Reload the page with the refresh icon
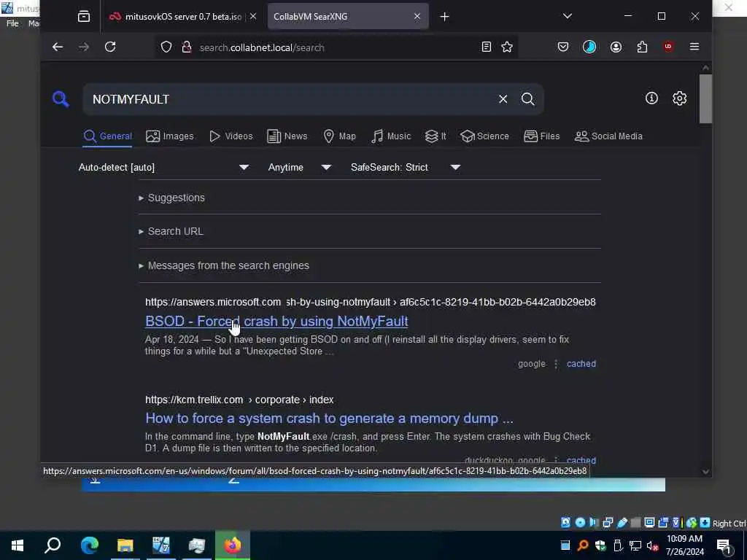This screenshot has width=747, height=560. [110, 47]
